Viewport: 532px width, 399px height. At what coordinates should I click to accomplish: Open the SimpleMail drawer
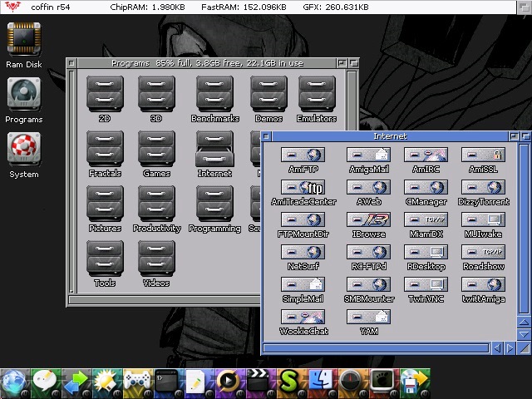[x=303, y=284]
